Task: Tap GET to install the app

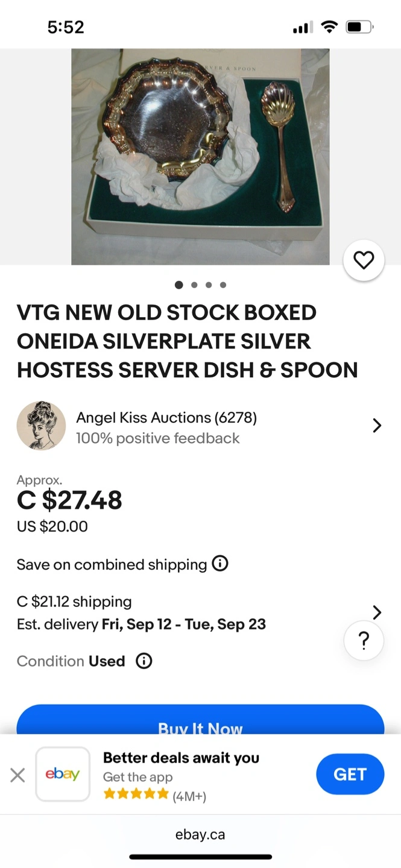Action: 350,775
